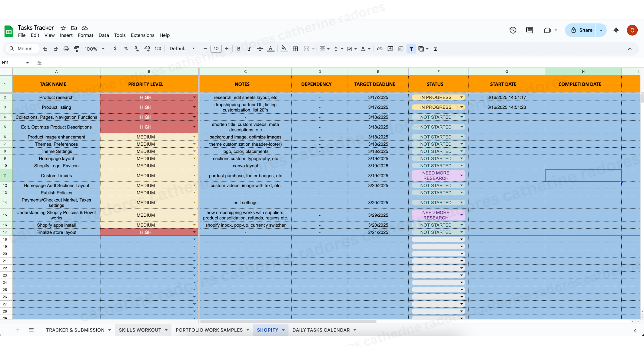Open the borders tool
The width and height of the screenshot is (644, 346).
[295, 49]
